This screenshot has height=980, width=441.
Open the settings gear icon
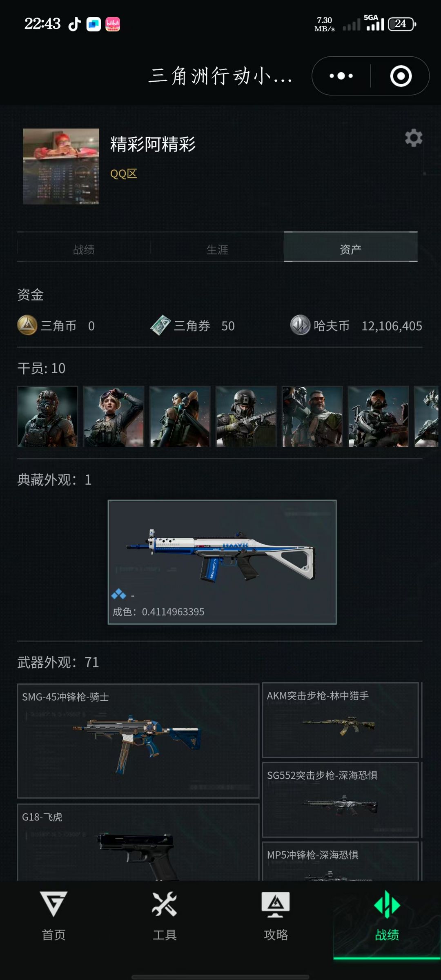coord(414,138)
